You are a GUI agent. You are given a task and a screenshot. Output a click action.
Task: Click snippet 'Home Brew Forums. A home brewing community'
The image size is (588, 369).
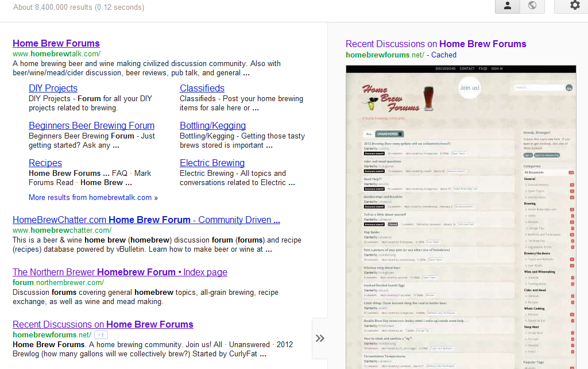pyautogui.click(x=153, y=349)
